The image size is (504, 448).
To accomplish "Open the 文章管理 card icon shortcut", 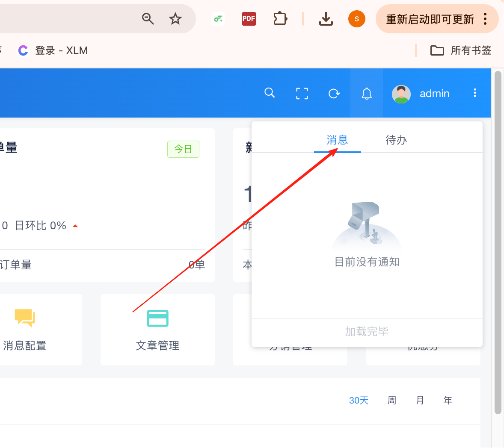I will [157, 318].
